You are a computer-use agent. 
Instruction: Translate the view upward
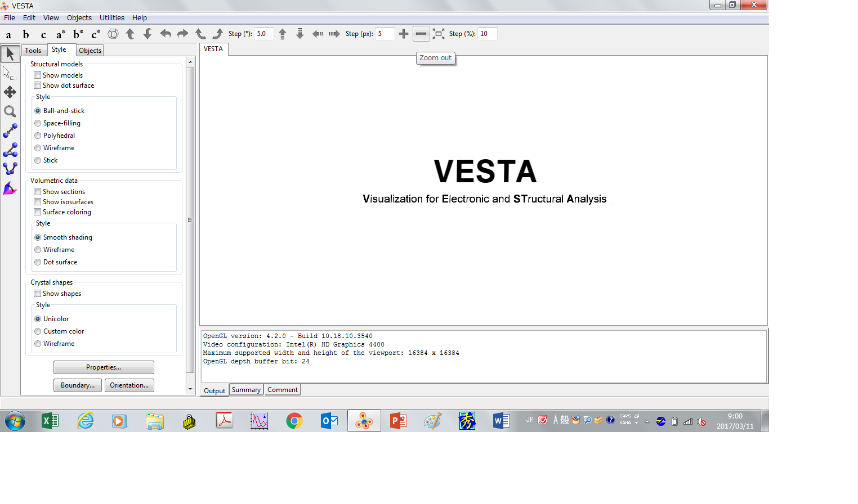click(x=283, y=34)
